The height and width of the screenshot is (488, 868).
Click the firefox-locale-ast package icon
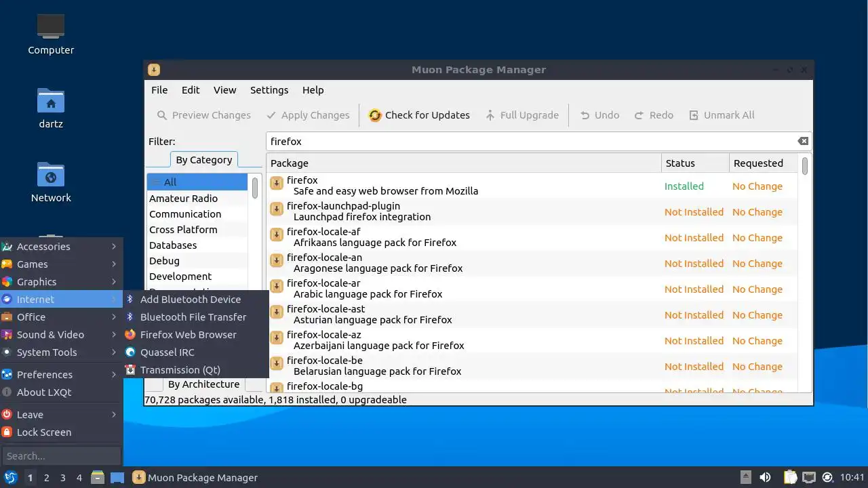coord(277,312)
